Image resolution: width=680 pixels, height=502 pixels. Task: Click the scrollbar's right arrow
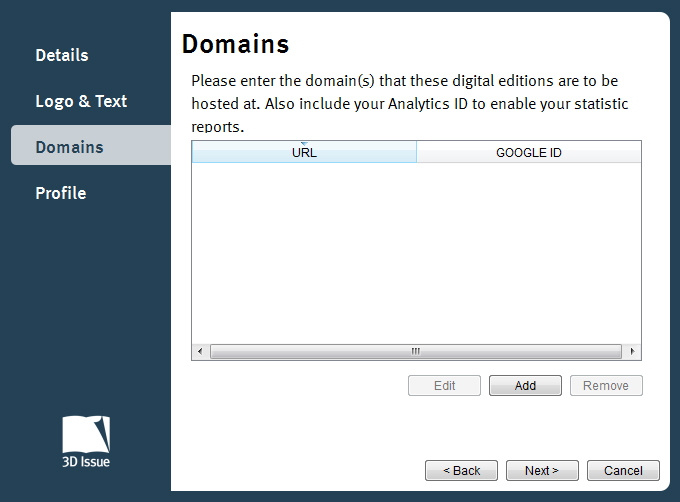tap(632, 352)
